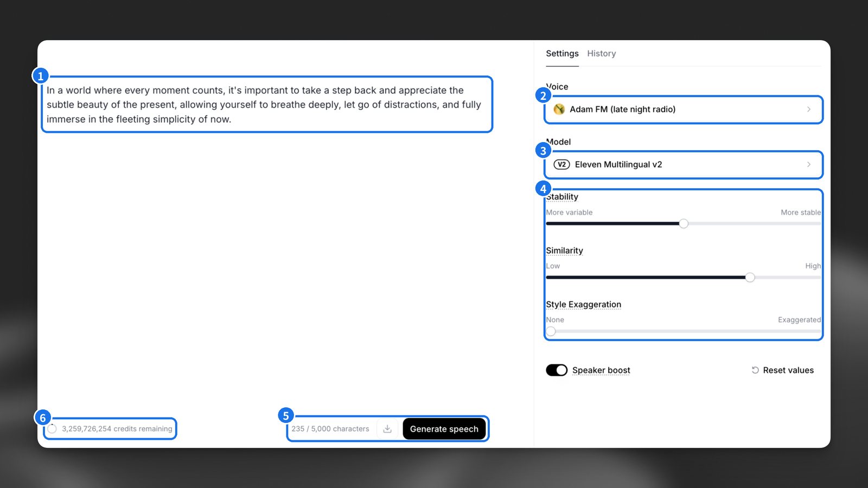
Task: Click the Stability slider handle
Action: [x=684, y=223]
